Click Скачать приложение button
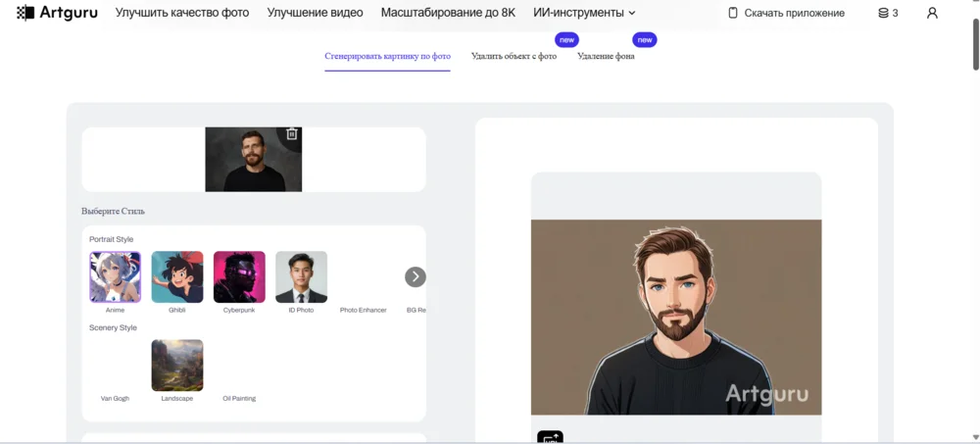This screenshot has height=444, width=980. click(786, 13)
